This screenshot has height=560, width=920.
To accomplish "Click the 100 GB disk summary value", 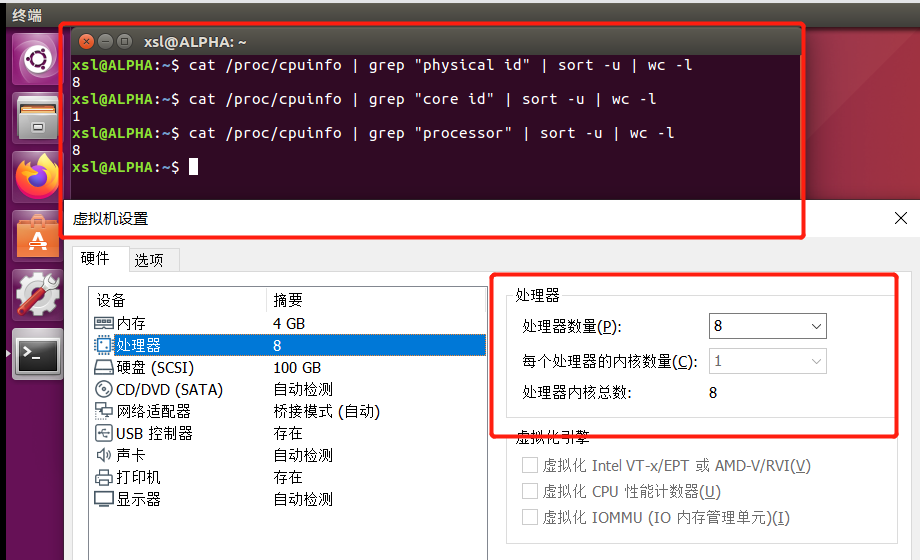I will pyautogui.click(x=297, y=367).
